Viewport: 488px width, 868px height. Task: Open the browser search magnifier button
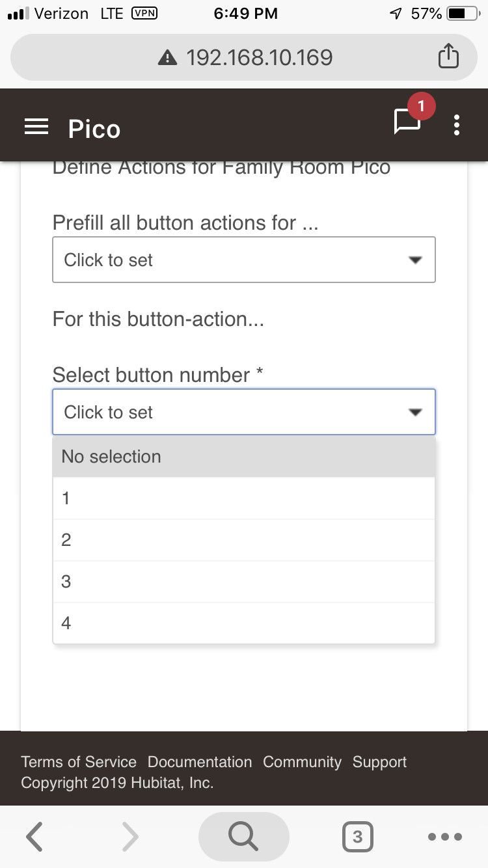(x=243, y=836)
